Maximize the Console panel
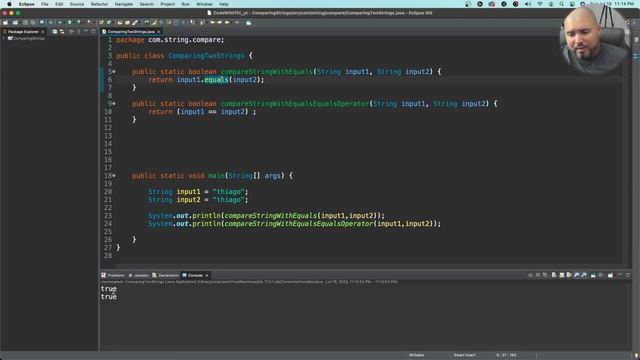 pos(628,275)
